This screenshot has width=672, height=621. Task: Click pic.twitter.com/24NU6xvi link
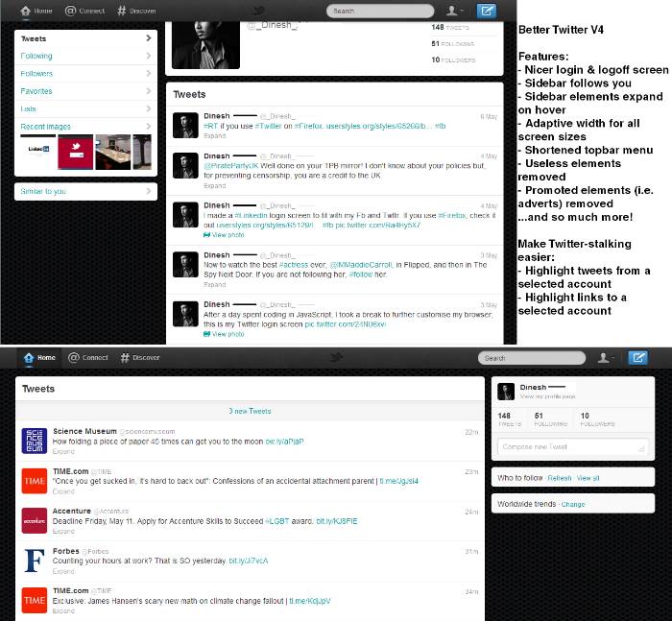coord(345,324)
